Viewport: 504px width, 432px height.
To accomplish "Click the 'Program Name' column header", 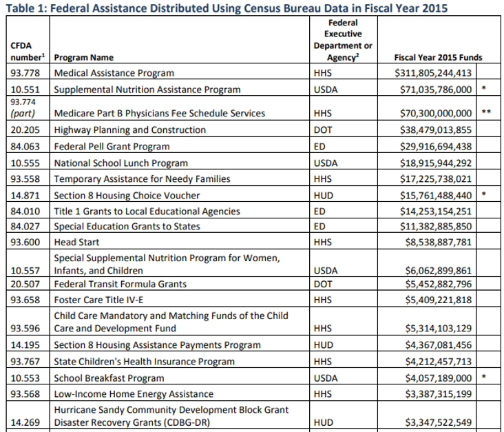I will [x=84, y=58].
